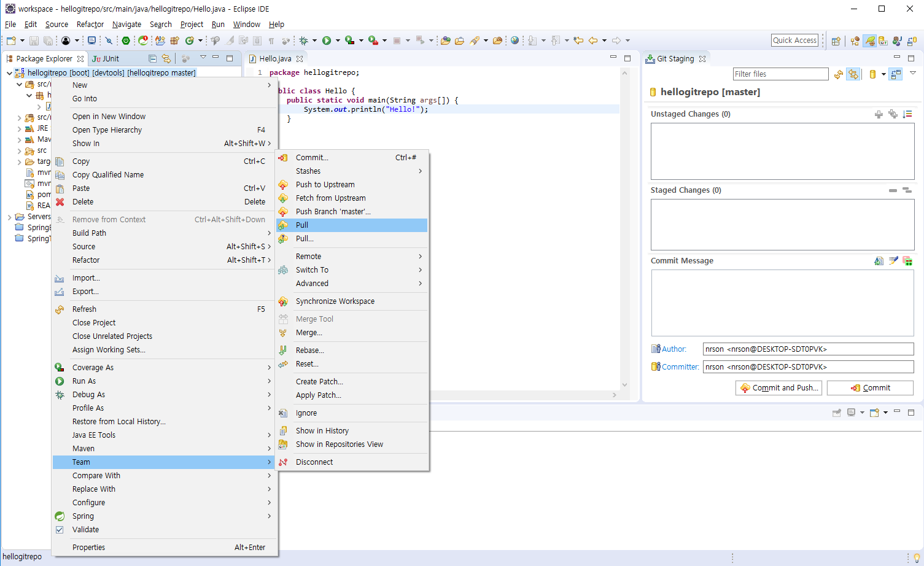The width and height of the screenshot is (924, 566).
Task: Choose Fetch from Upstream
Action: pos(352,198)
